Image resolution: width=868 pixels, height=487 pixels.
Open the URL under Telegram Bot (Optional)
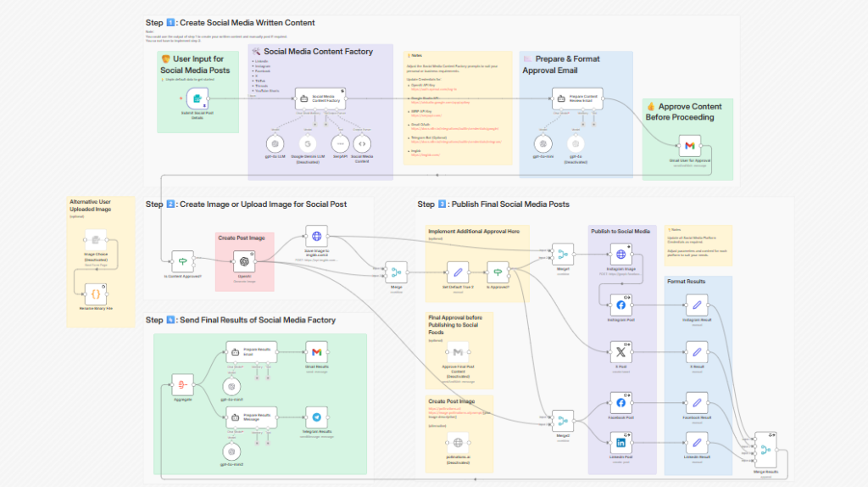[x=456, y=142]
